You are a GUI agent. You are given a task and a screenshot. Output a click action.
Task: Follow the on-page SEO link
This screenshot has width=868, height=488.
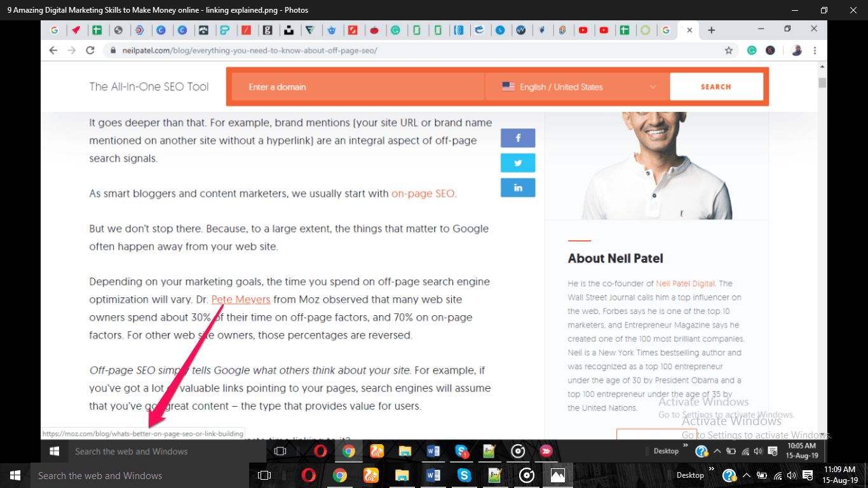(423, 193)
